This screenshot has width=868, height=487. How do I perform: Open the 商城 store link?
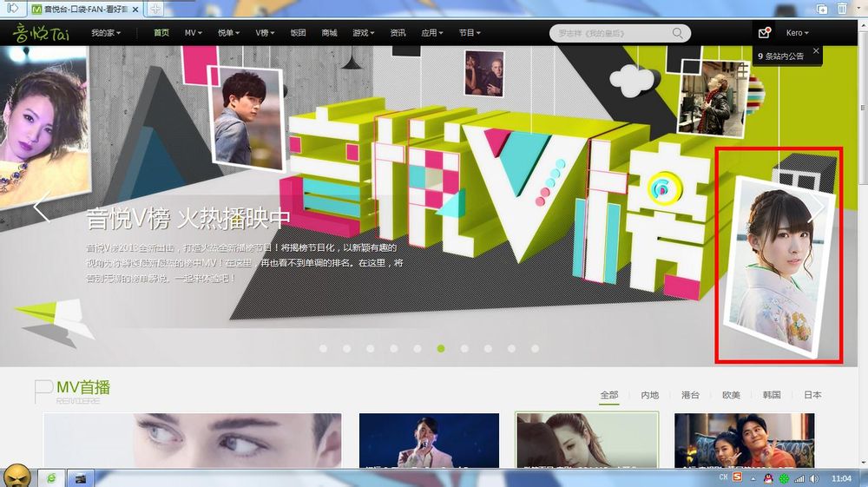coord(329,33)
